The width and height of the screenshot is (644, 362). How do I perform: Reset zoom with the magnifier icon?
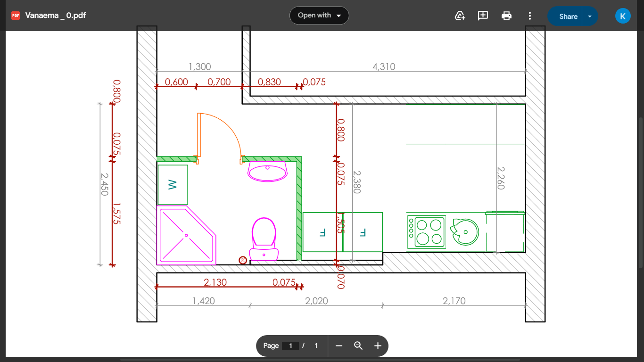[358, 346]
